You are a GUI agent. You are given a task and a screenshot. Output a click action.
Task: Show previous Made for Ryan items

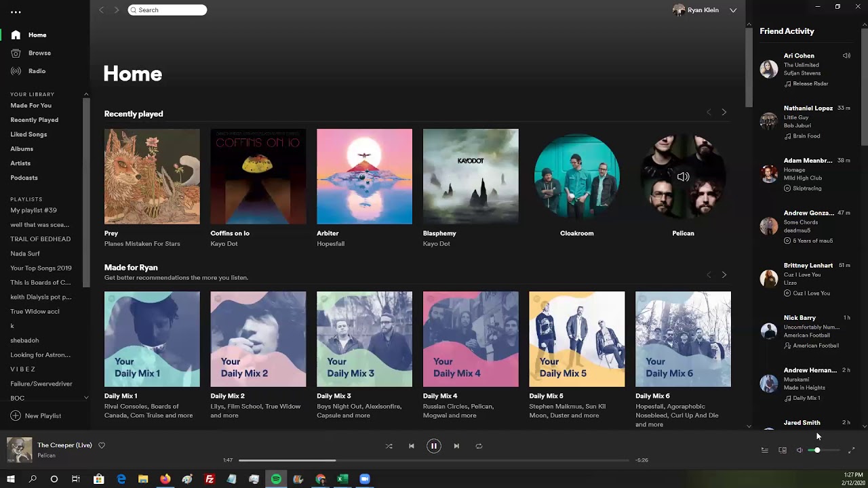[x=709, y=274]
